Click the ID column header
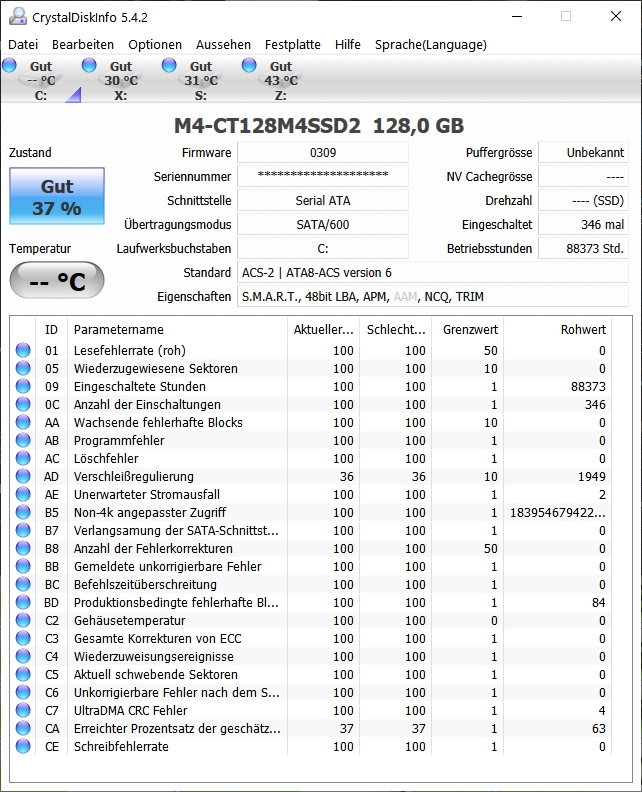 click(52, 329)
